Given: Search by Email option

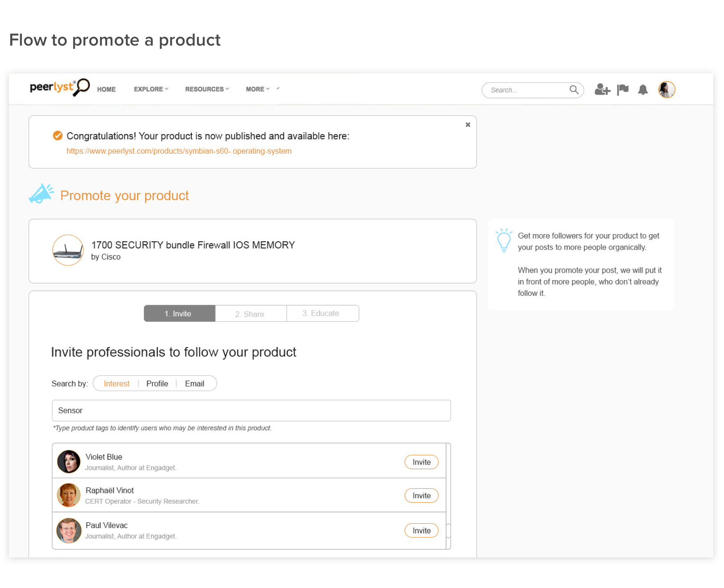Looking at the screenshot, I should click(x=194, y=383).
